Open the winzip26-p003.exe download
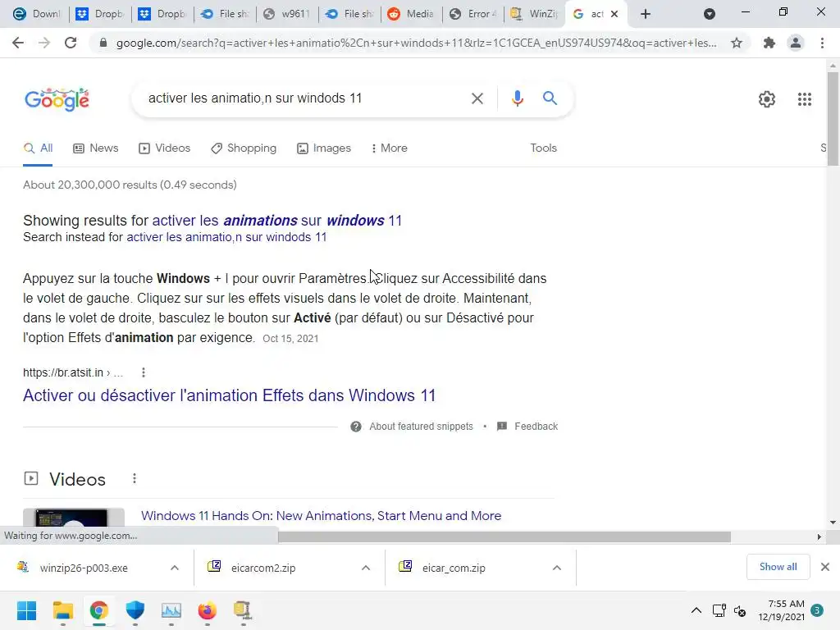Image resolution: width=840 pixels, height=630 pixels. pyautogui.click(x=83, y=568)
